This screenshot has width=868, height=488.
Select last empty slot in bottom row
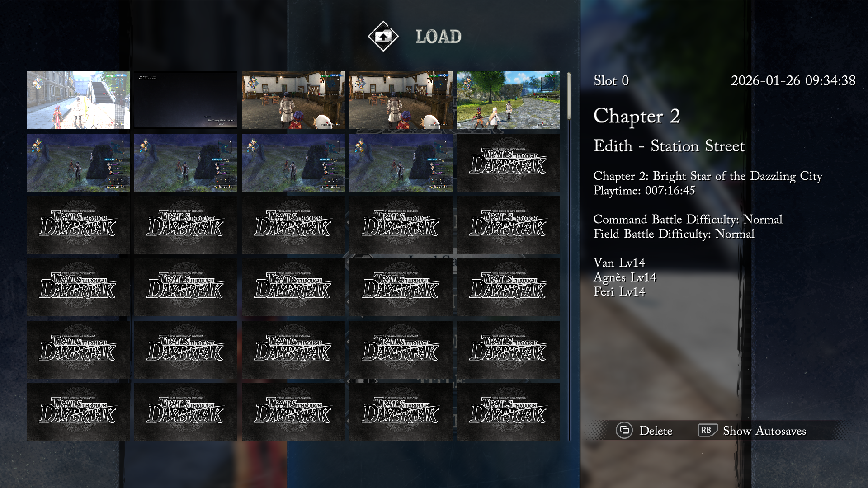pyautogui.click(x=509, y=412)
